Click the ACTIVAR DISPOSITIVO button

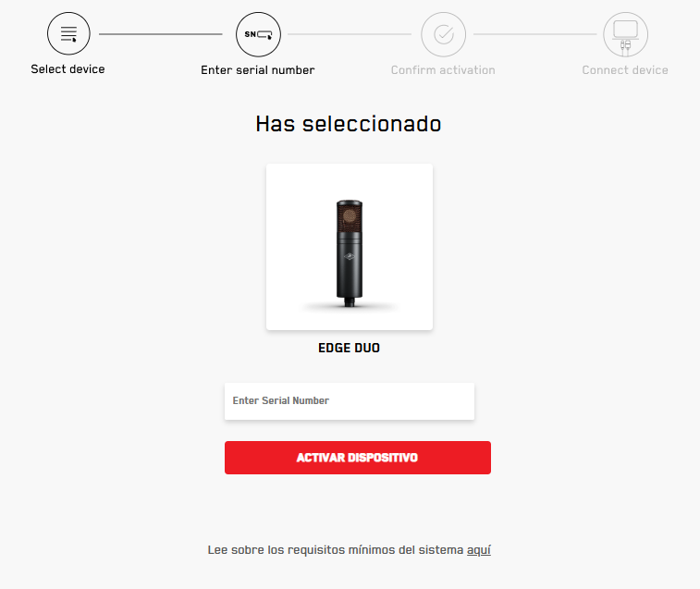point(358,458)
